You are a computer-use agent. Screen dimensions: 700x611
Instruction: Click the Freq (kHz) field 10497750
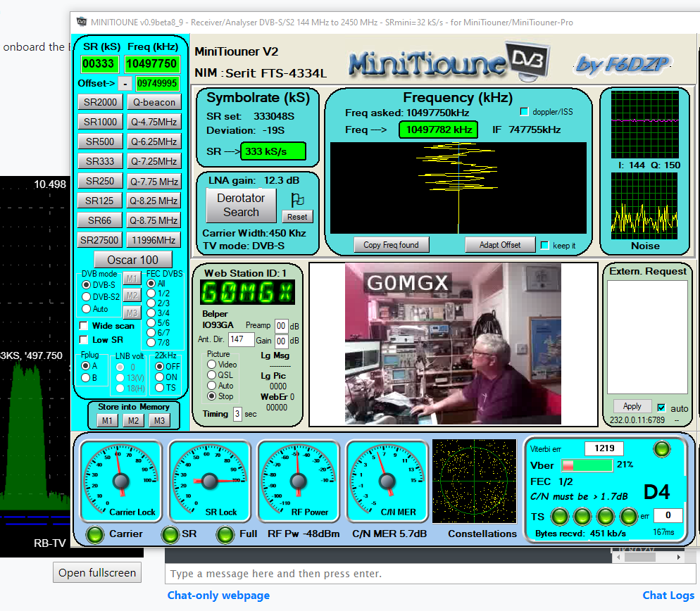(x=152, y=64)
